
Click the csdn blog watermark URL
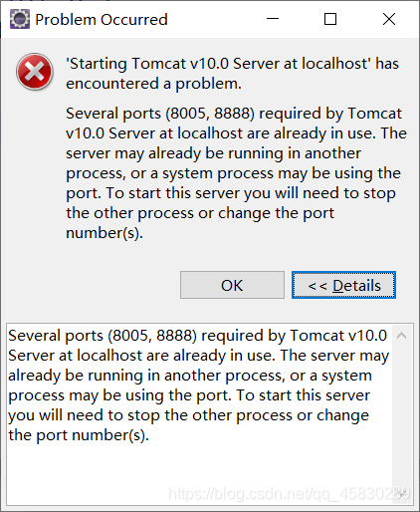(x=290, y=494)
